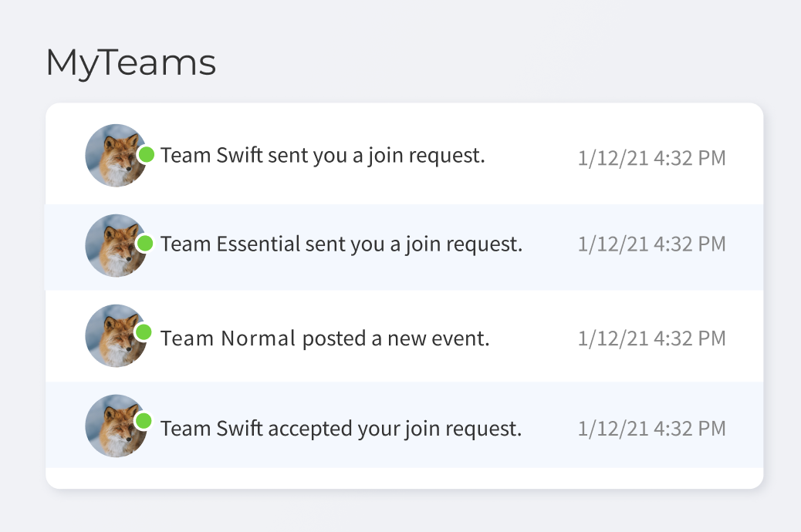The height and width of the screenshot is (532, 801).
Task: Click 'Team Swift' name in the sent join request row
Action: click(211, 156)
